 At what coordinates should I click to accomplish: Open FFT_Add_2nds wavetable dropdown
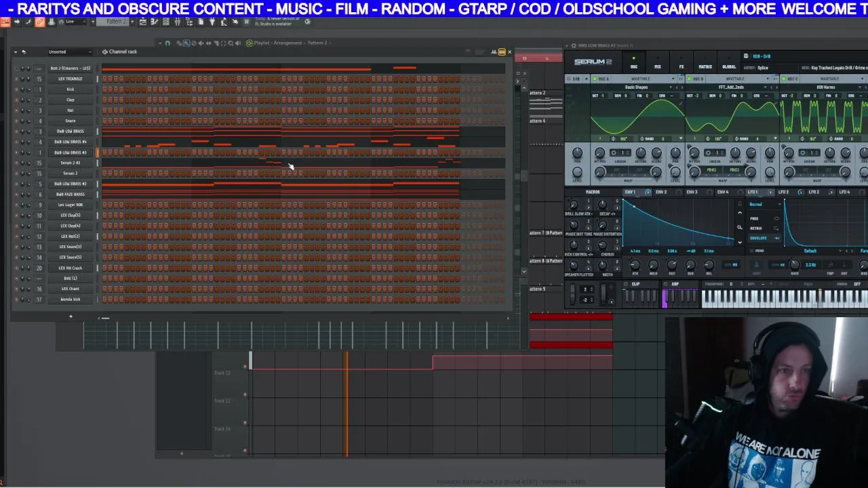pyautogui.click(x=732, y=87)
